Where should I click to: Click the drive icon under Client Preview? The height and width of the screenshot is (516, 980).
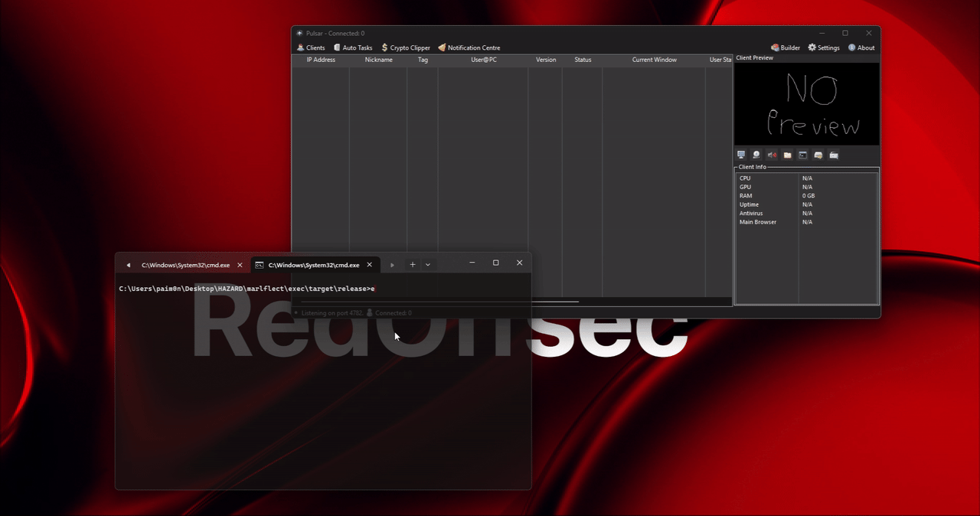tap(818, 155)
